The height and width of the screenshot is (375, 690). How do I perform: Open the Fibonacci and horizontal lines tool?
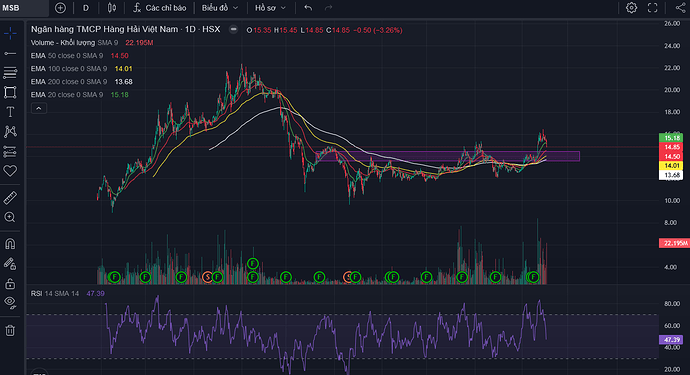pos(10,73)
